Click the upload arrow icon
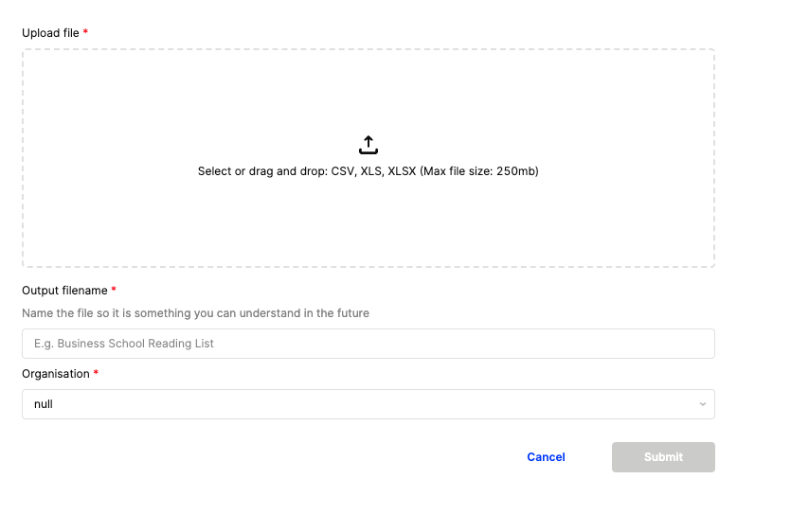Screen dimensions: 791x532 click(x=369, y=145)
